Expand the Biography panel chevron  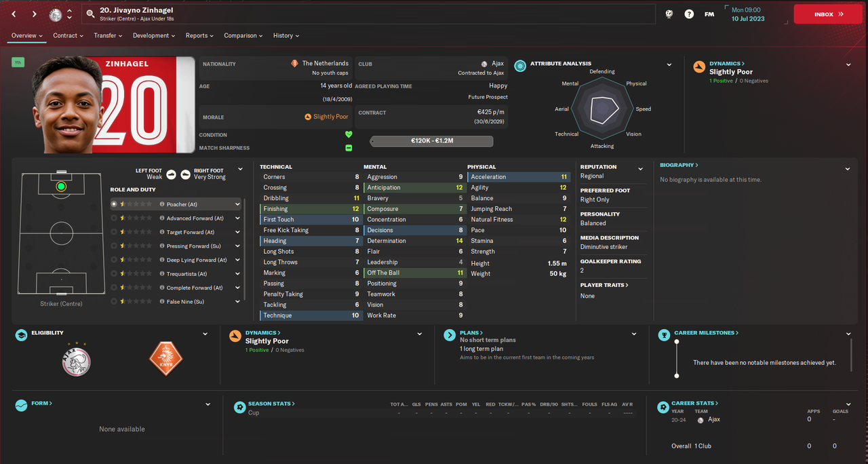pyautogui.click(x=848, y=169)
